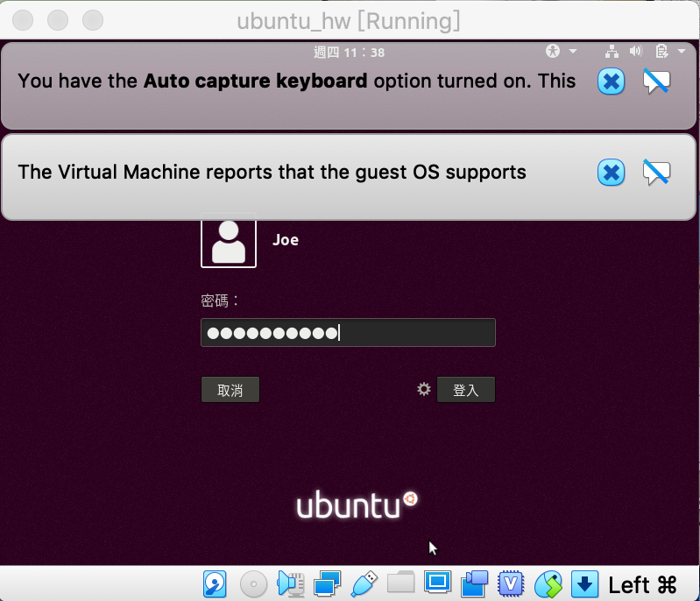
Task: Click the ubuntu_hw [Running] window title
Action: click(x=348, y=21)
